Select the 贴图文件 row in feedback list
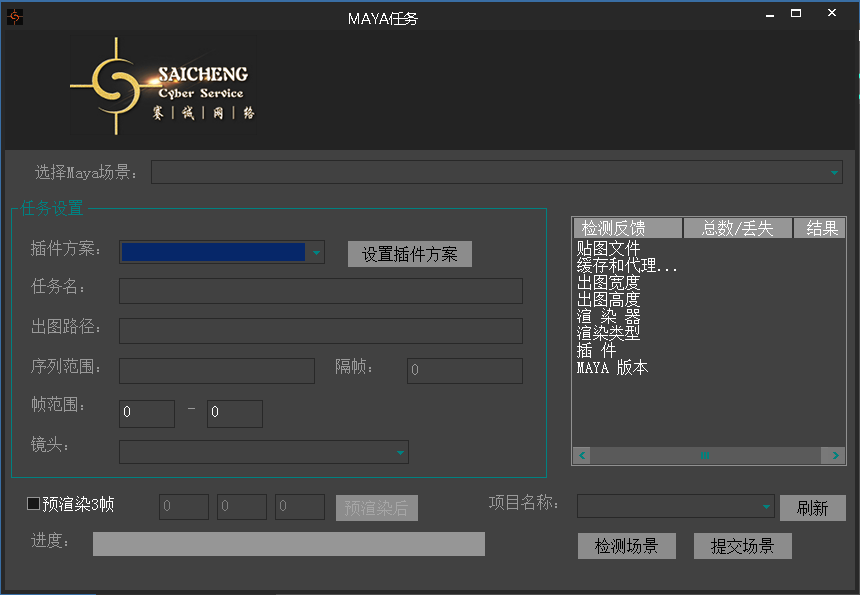Image resolution: width=860 pixels, height=595 pixels. coord(609,248)
